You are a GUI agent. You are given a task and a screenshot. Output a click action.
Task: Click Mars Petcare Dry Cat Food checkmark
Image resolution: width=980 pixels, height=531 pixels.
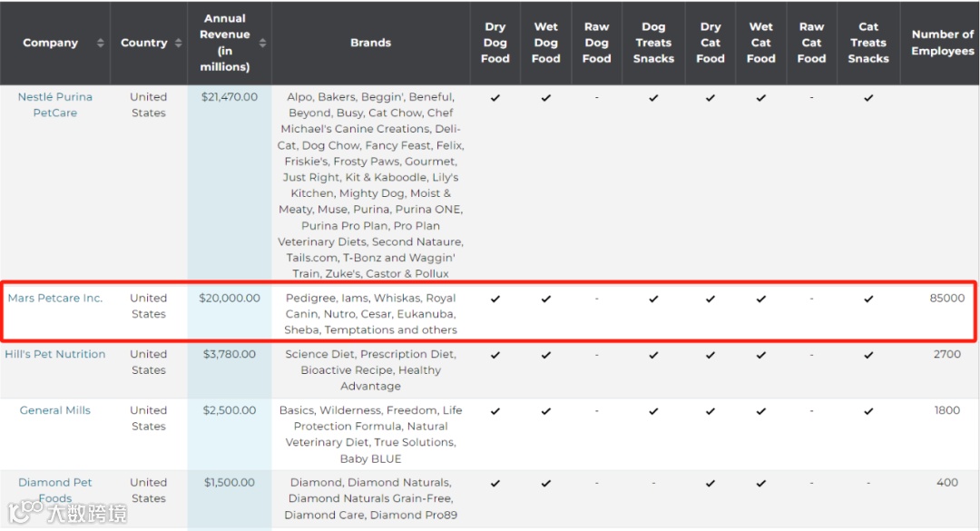click(x=710, y=299)
